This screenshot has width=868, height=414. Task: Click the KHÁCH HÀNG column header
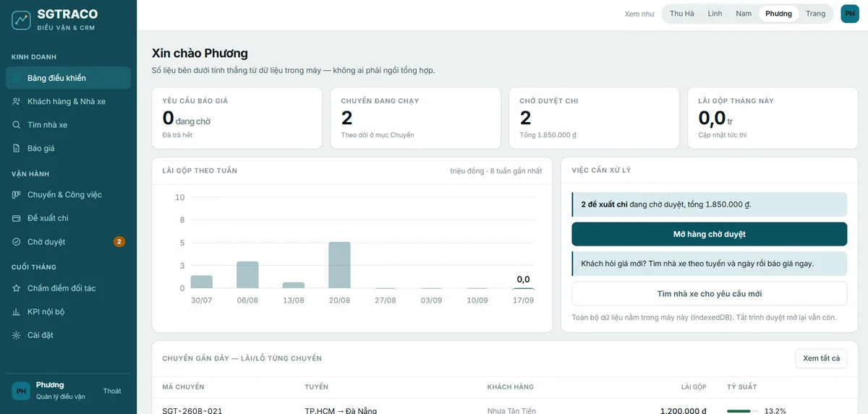pyautogui.click(x=511, y=387)
